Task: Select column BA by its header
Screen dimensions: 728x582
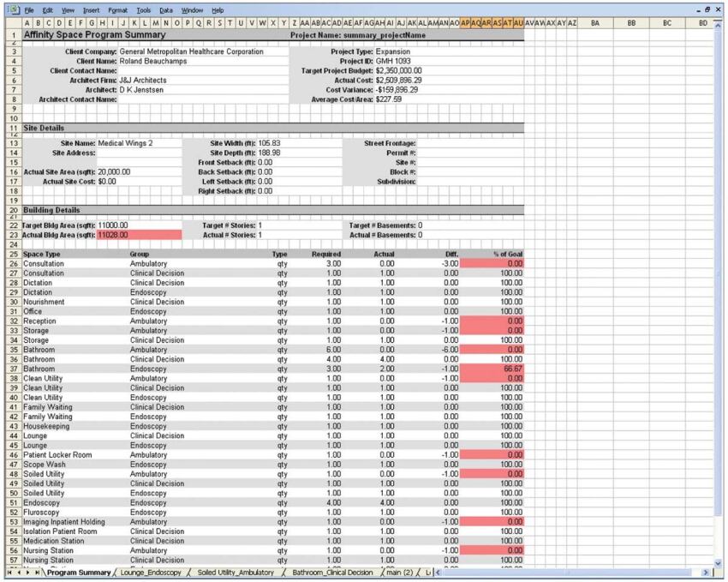Action: tap(595, 23)
